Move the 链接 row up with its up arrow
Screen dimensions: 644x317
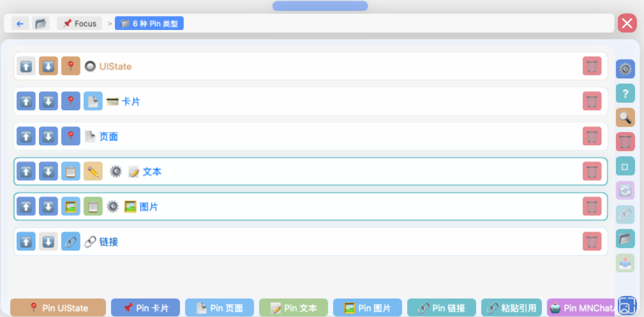click(26, 241)
